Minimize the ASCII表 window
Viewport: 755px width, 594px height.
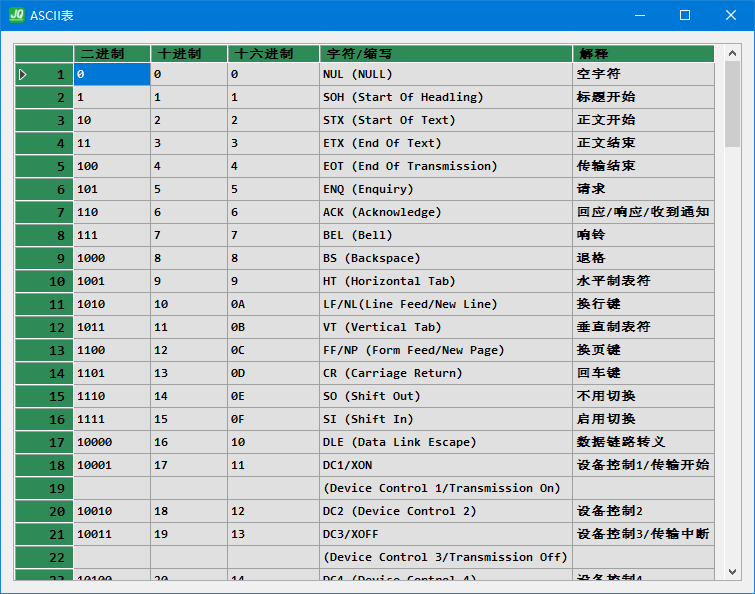tap(640, 15)
